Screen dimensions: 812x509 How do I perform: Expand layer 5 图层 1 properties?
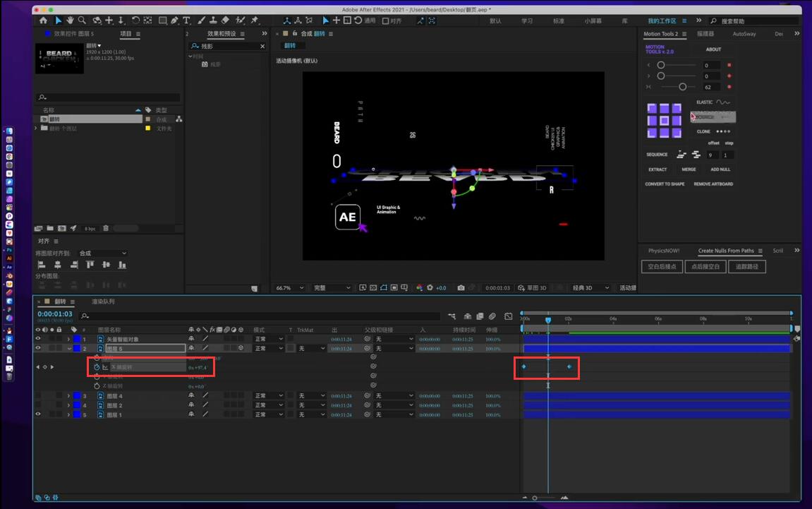coord(68,414)
